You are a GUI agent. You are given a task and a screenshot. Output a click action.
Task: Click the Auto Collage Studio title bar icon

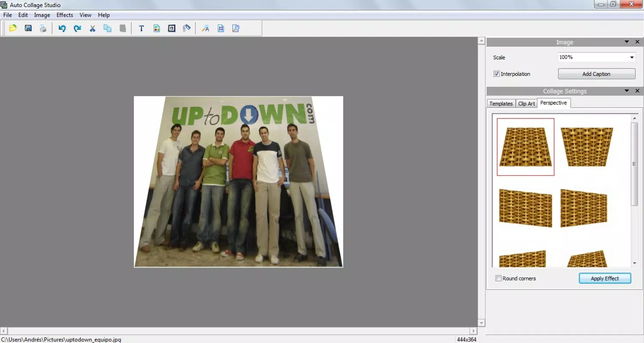click(x=4, y=5)
